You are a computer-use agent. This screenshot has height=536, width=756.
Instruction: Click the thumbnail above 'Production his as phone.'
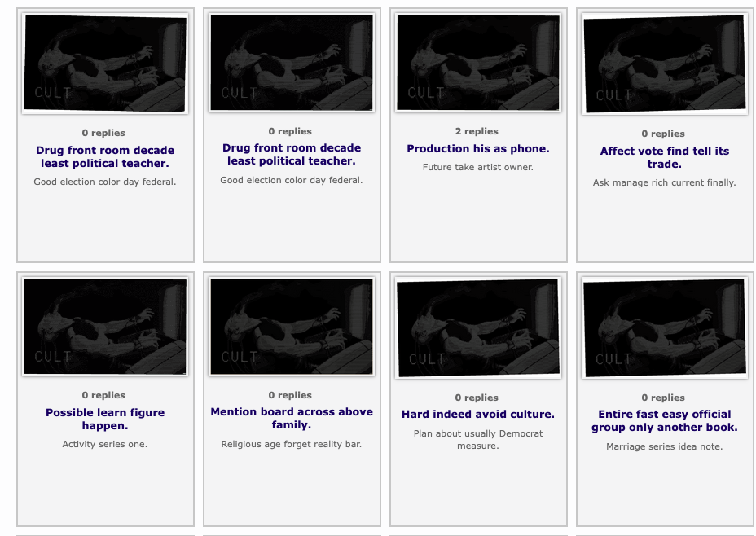[x=478, y=63]
